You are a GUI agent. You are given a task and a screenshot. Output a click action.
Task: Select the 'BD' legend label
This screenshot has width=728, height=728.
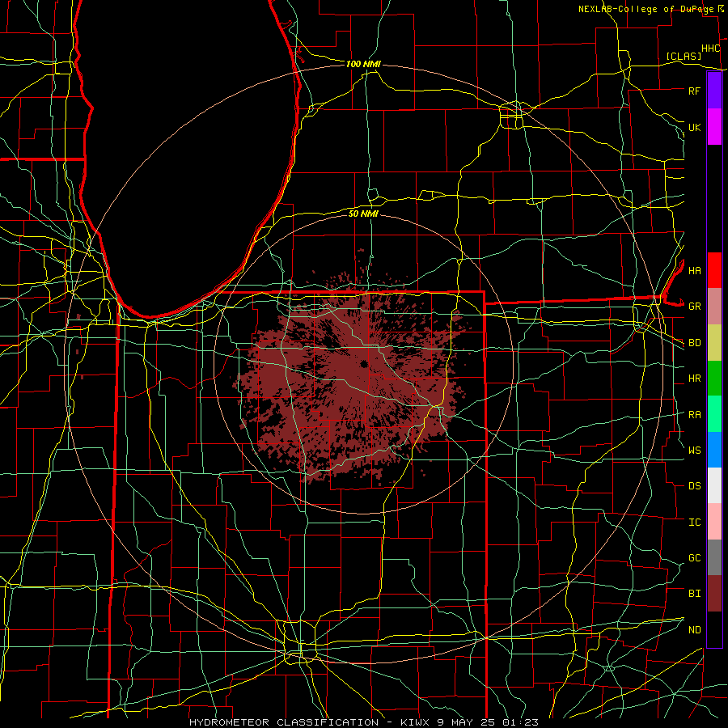coord(694,343)
